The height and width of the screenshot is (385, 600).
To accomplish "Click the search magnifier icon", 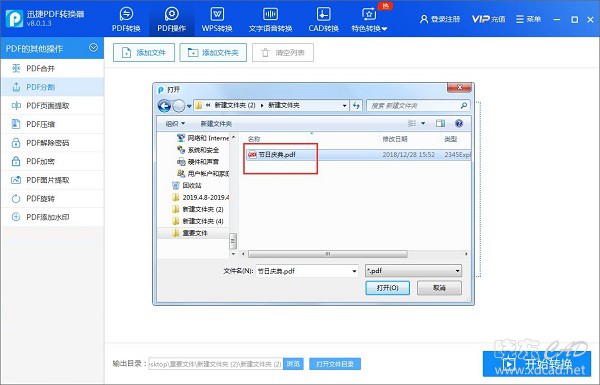I will (x=464, y=105).
